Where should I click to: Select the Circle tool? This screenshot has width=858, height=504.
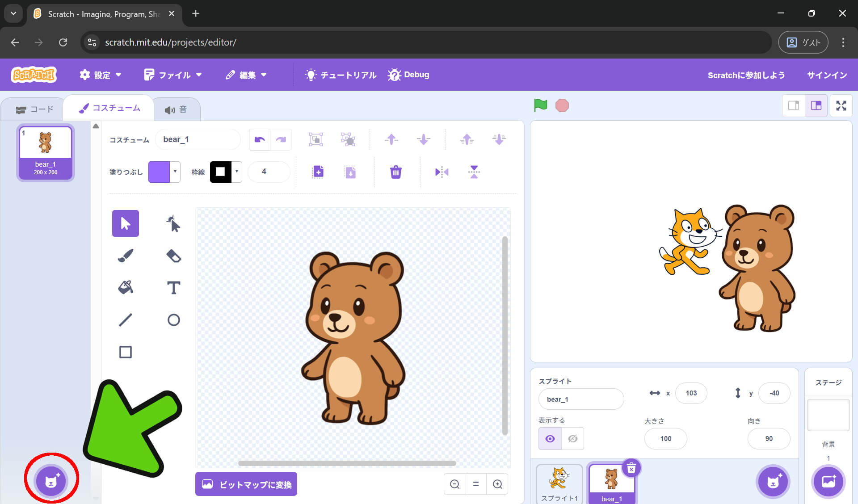point(173,320)
